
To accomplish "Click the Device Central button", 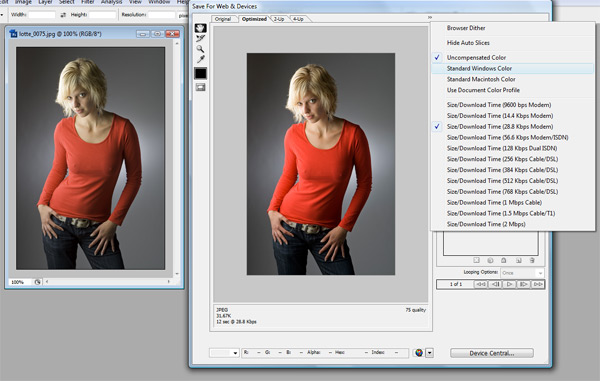I will click(x=492, y=353).
